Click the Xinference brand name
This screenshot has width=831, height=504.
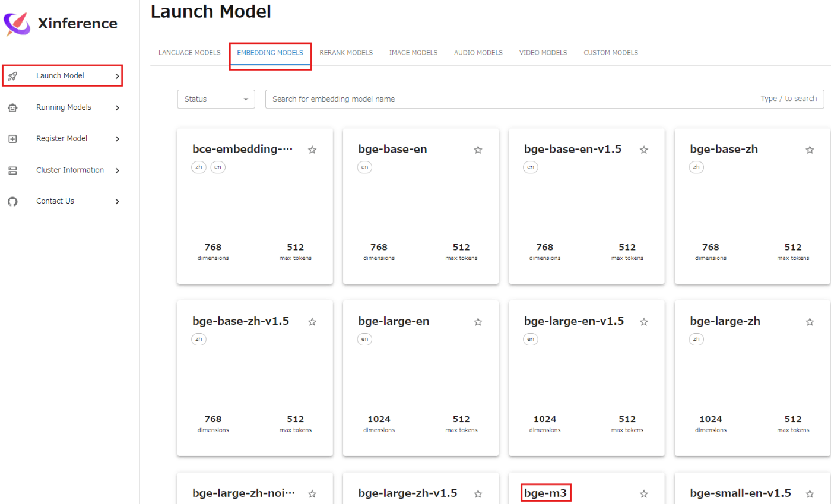[77, 24]
